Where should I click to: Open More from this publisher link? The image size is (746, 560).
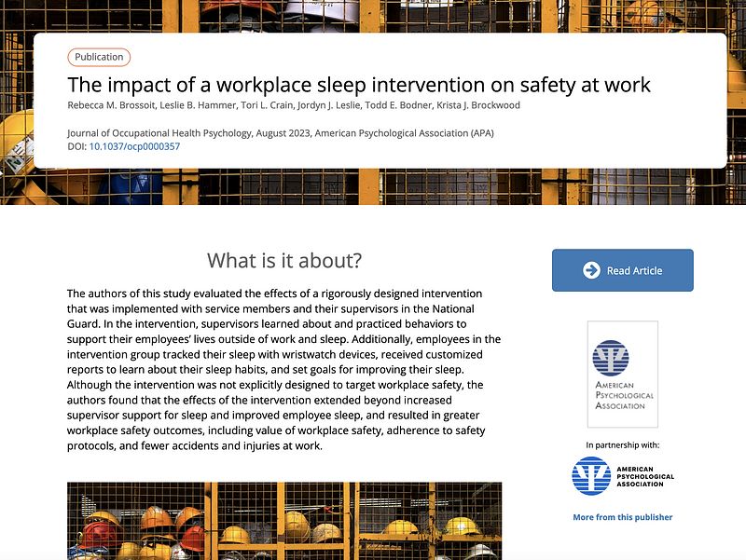[622, 517]
